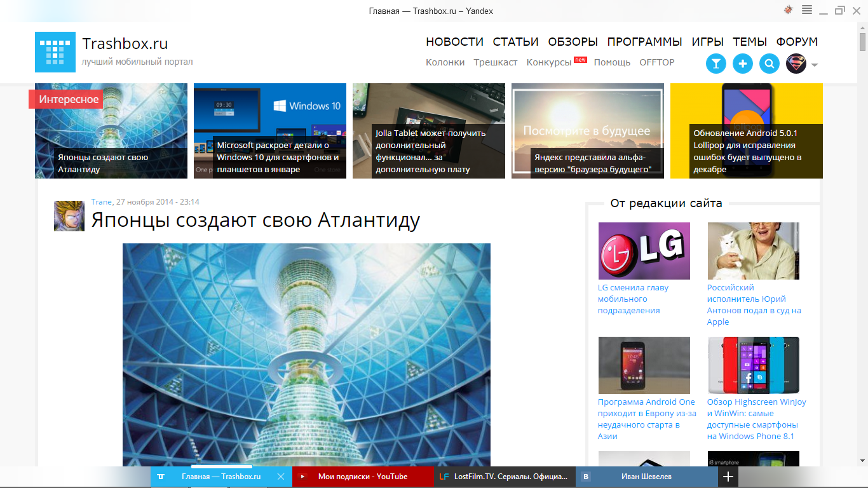Open the НОВОСТИ menu section
This screenshot has height=488, width=868.
tap(455, 42)
